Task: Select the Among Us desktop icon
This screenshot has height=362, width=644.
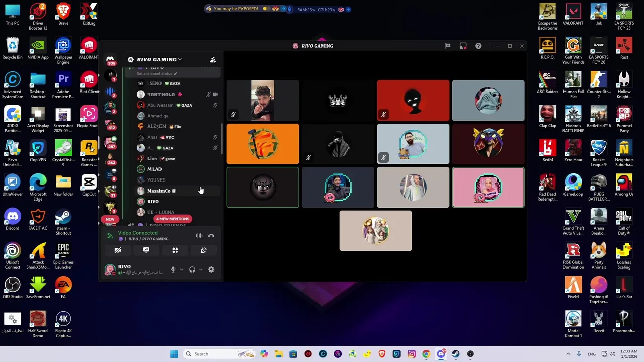Action: (624, 186)
